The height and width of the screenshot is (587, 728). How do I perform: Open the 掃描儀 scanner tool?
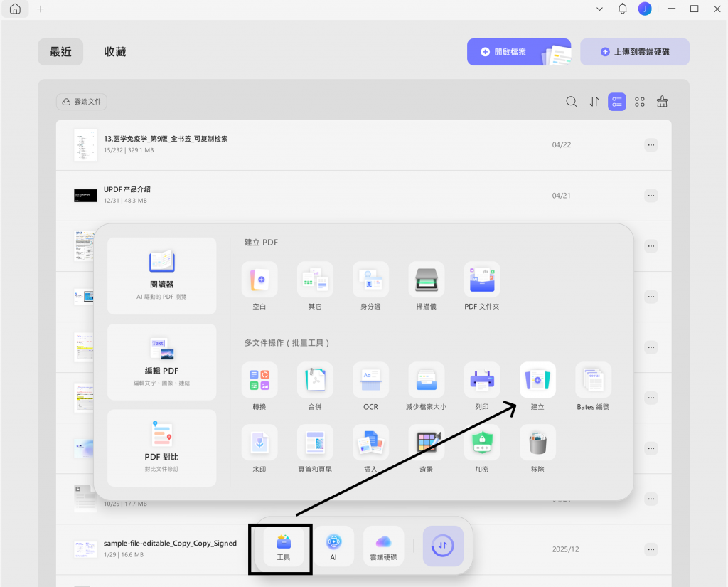point(427,280)
